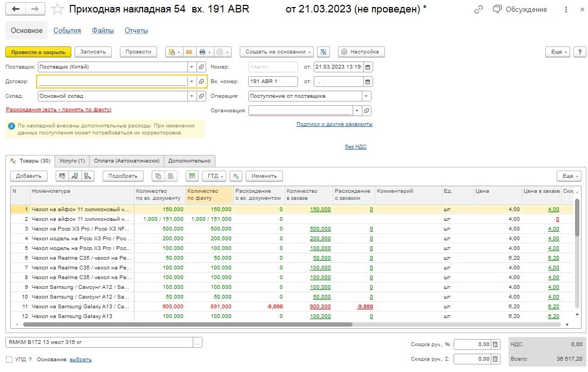
Task: Click the envelope email icon
Action: (x=189, y=52)
